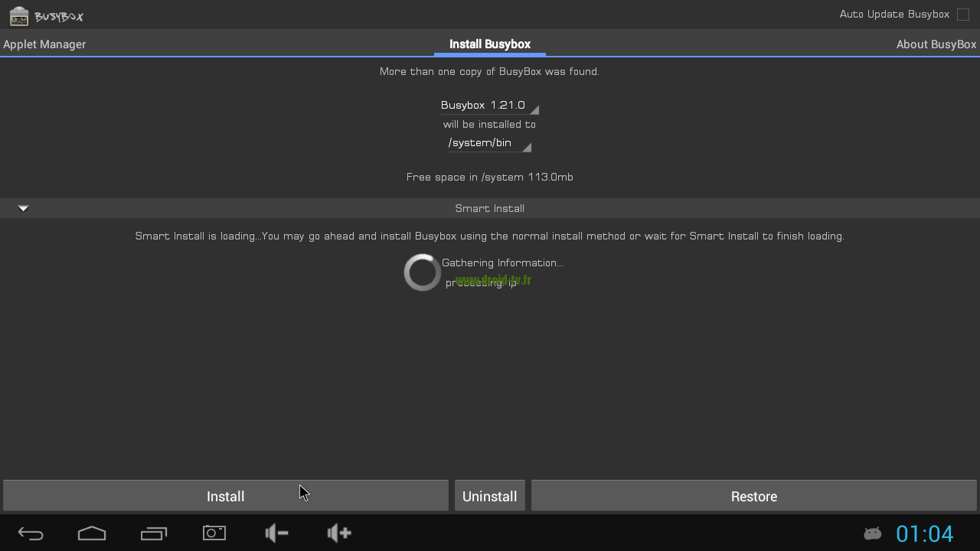Enable the Auto Update Busybox checkbox
This screenshot has width=980, height=551.
click(x=963, y=15)
